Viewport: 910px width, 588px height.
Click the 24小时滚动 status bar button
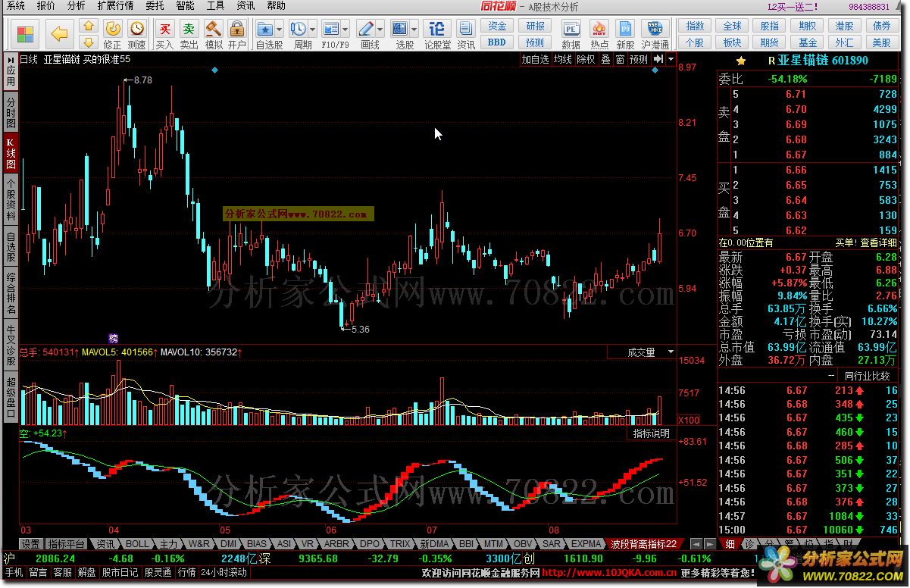(224, 572)
